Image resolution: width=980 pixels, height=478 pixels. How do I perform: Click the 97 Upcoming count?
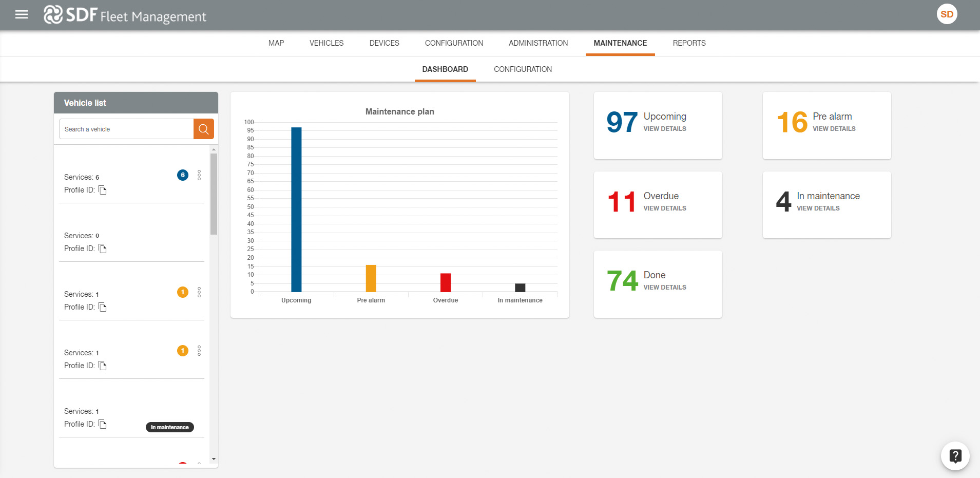pyautogui.click(x=622, y=122)
